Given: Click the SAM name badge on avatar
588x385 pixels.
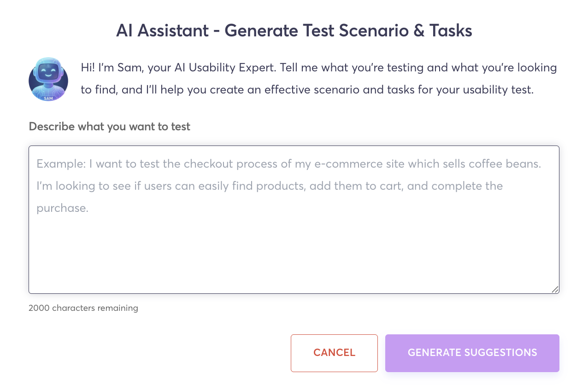Looking at the screenshot, I should pos(48,98).
